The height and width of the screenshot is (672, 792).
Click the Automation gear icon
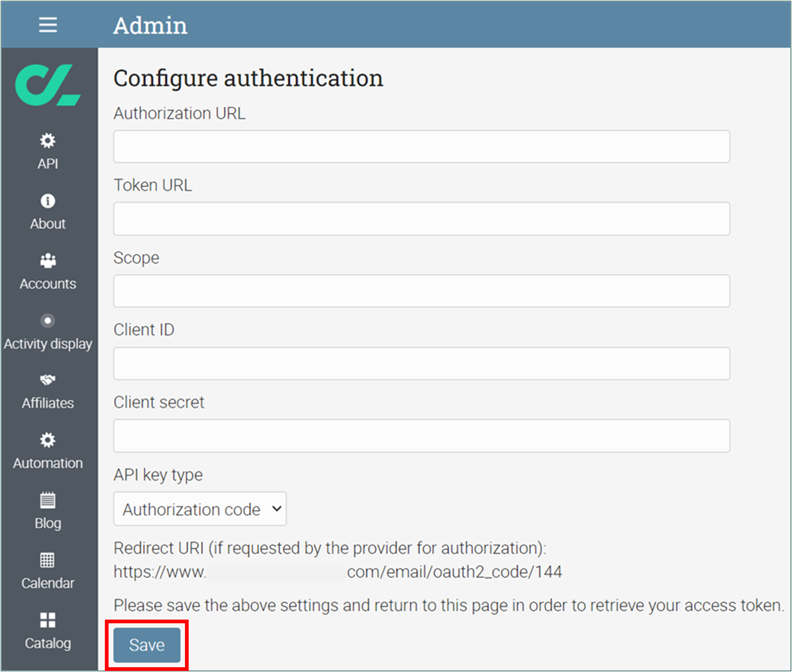click(48, 440)
